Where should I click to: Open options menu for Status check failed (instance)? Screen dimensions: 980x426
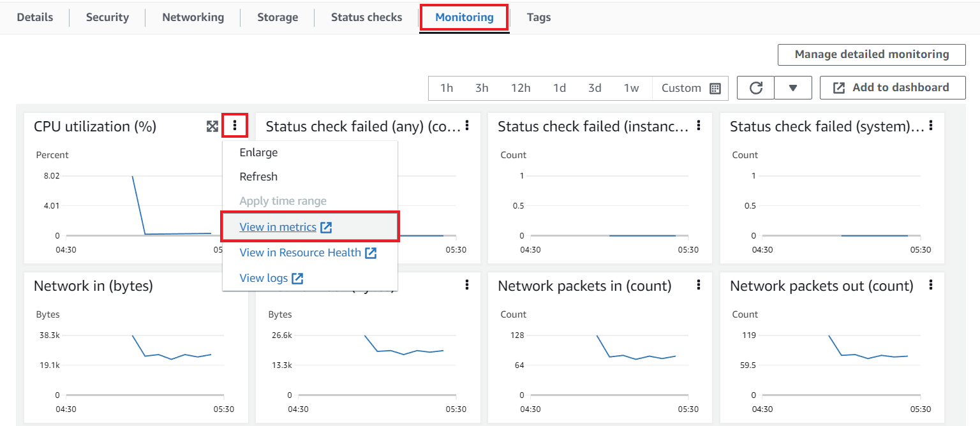coord(699,126)
